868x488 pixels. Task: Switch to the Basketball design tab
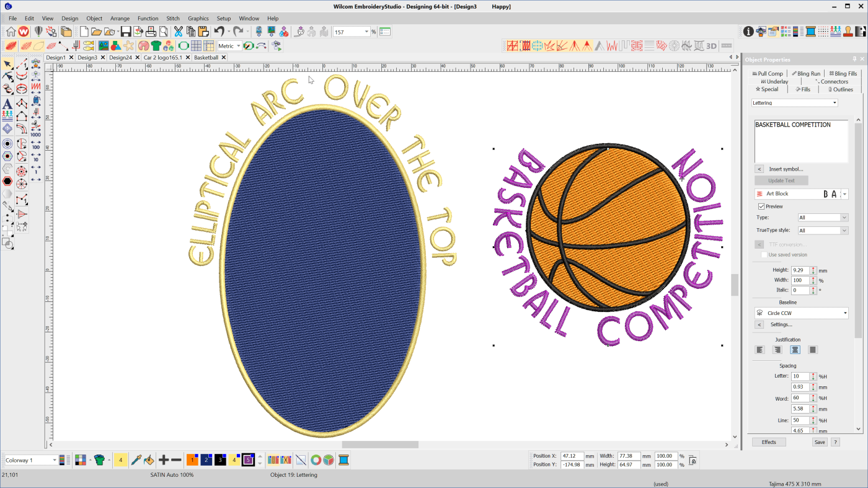point(206,58)
